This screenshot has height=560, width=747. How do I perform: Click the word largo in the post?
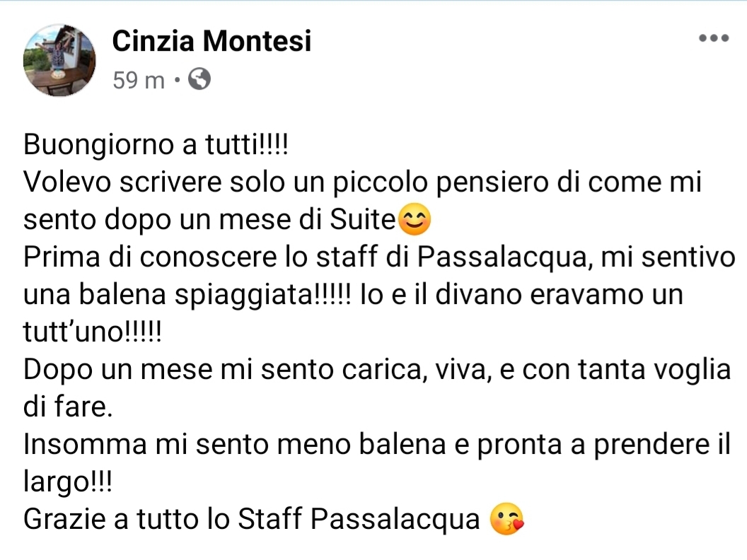56,483
